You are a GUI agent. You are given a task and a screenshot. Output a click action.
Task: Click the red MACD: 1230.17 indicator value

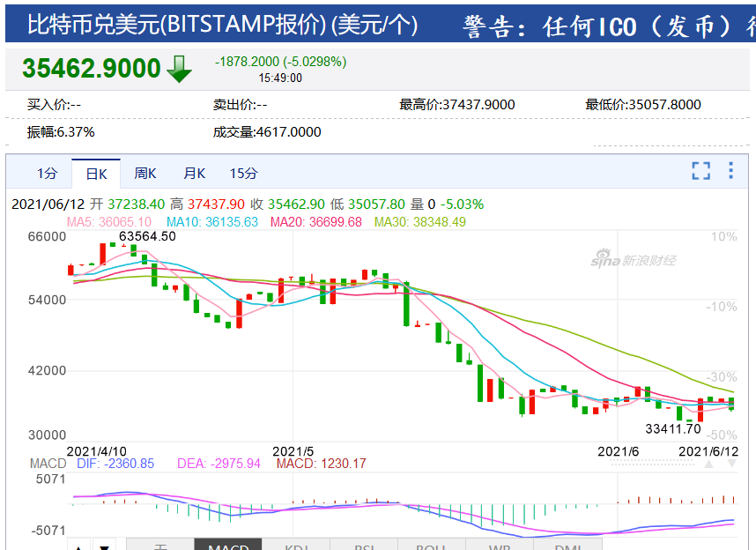(x=321, y=464)
